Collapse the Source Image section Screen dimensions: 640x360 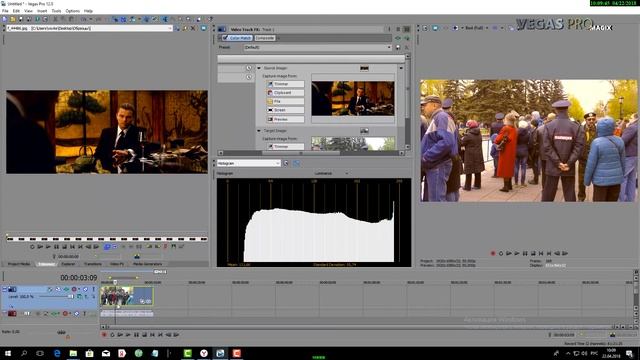tap(259, 68)
